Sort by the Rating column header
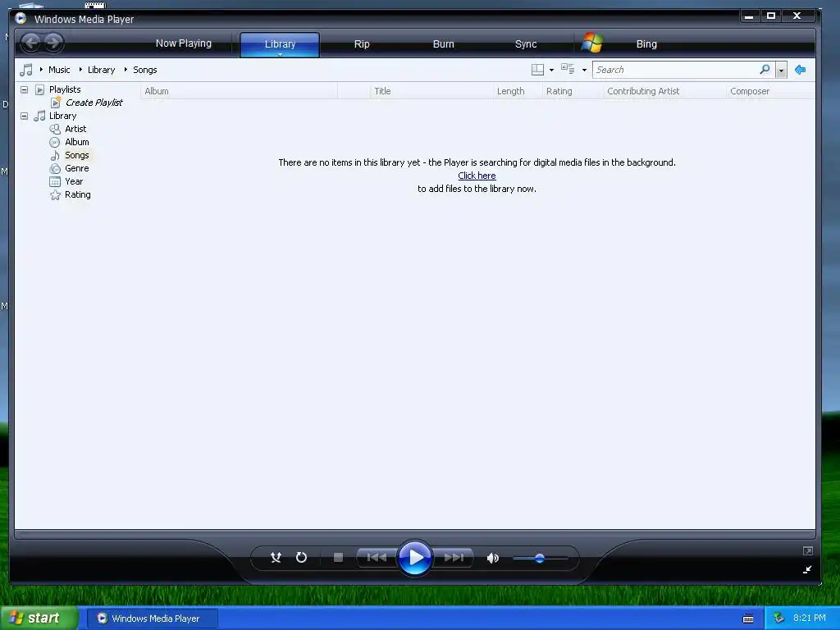840x630 pixels. tap(573, 91)
